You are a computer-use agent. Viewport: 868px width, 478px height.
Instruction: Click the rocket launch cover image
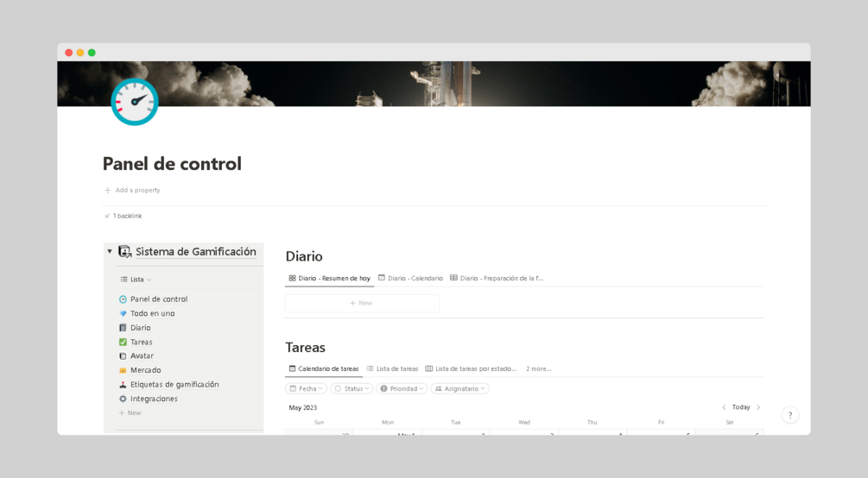pos(434,84)
